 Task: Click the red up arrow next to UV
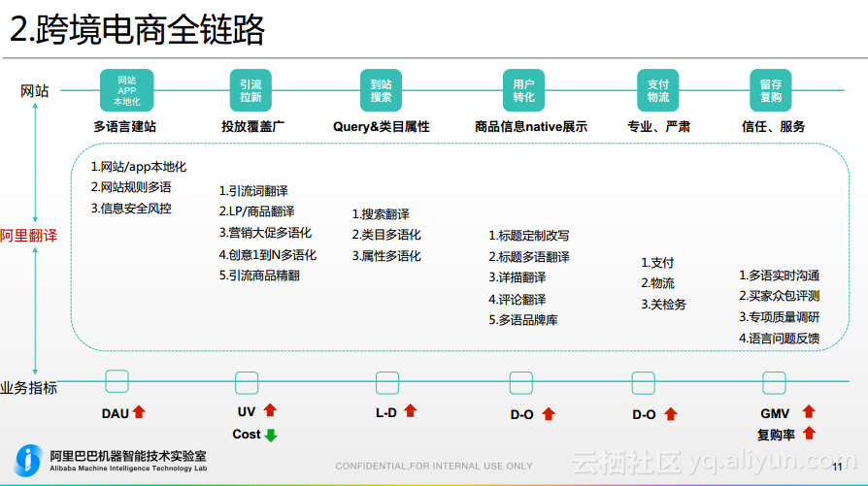tap(270, 409)
